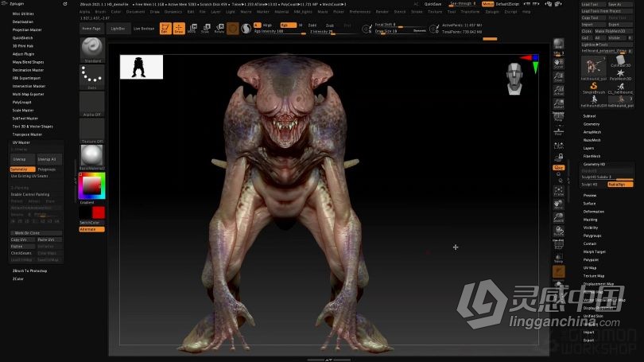Toggle the Zsub mode

[x=330, y=25]
